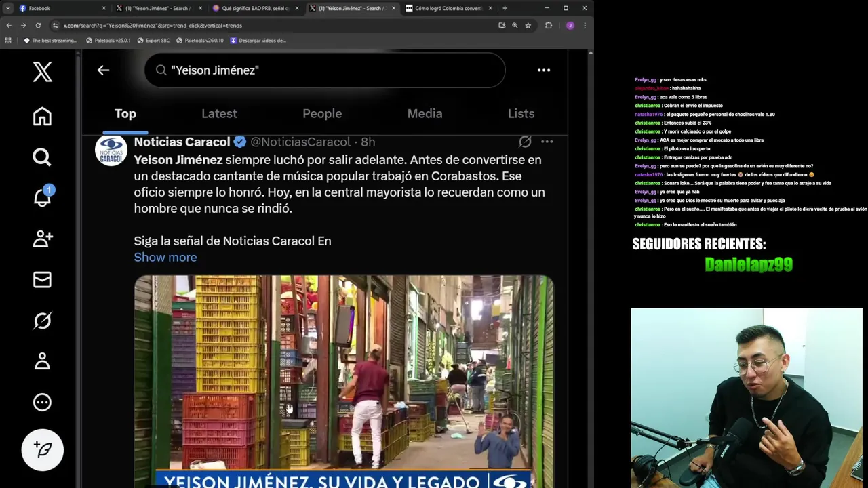Open the 'Descargar videos de...' bookmark
The width and height of the screenshot is (868, 488).
tap(258, 40)
